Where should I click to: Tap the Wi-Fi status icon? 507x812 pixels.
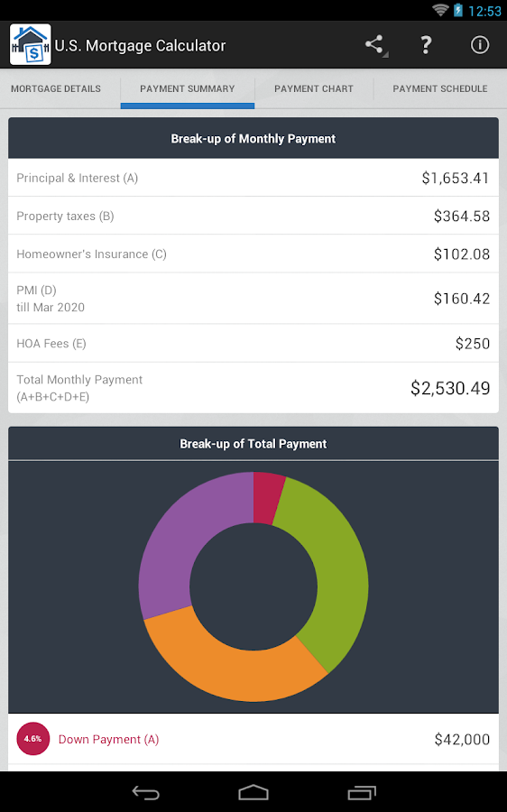(440, 10)
